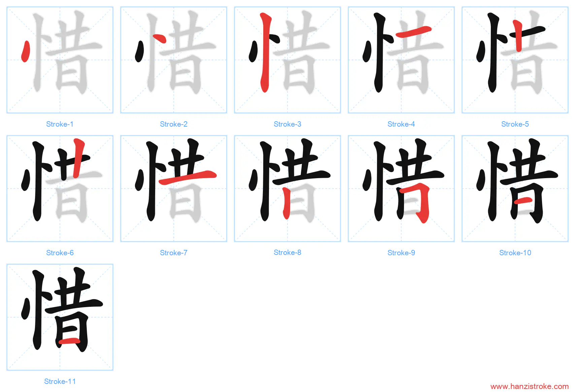Click the Stroke-11 final character diagram
The width and height of the screenshot is (575, 392).
[60, 317]
